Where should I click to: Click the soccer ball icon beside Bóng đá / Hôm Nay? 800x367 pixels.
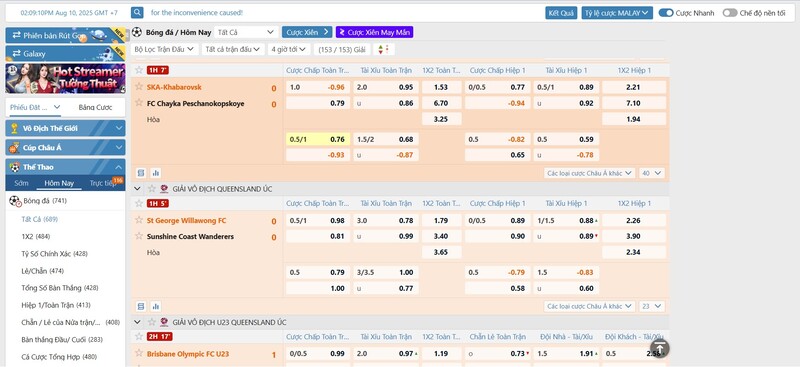(137, 32)
